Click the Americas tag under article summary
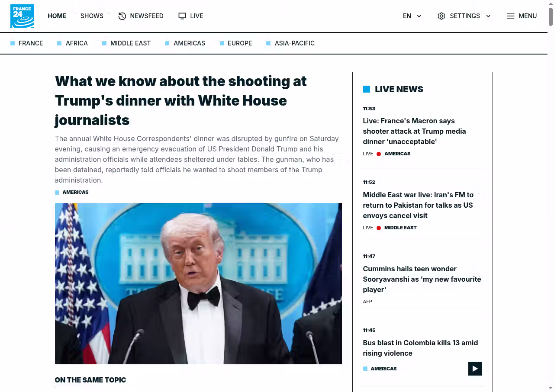The width and height of the screenshot is (554, 392). 75,192
